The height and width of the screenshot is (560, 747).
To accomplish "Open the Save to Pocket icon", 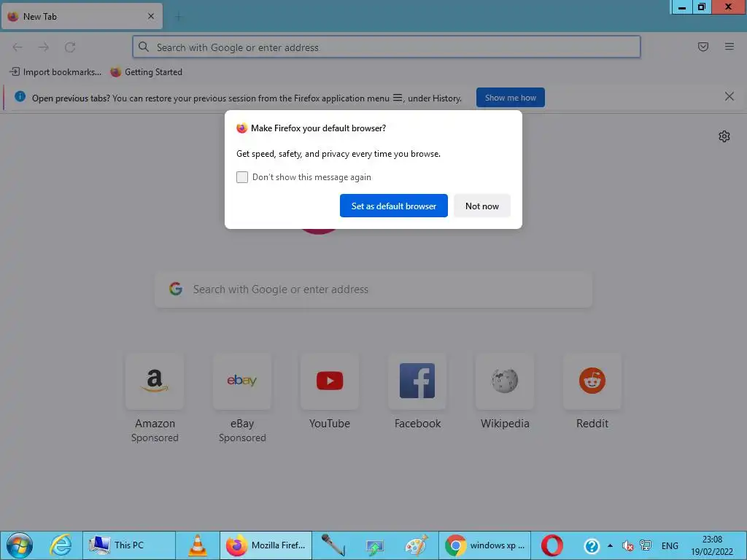I will point(703,47).
